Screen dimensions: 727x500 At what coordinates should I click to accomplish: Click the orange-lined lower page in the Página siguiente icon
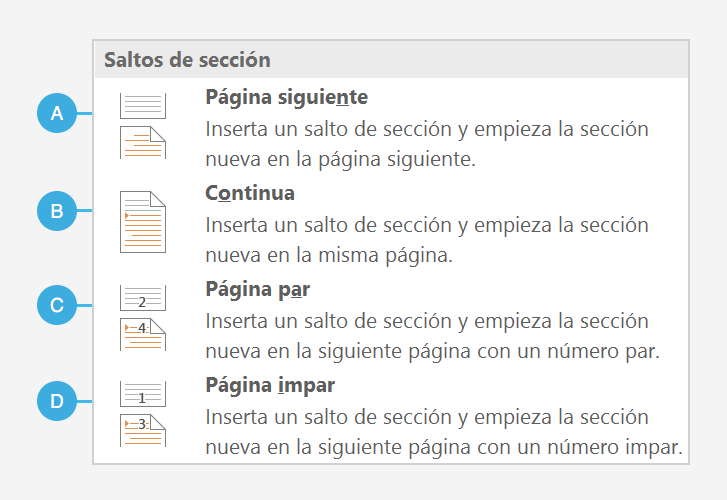coord(143,142)
